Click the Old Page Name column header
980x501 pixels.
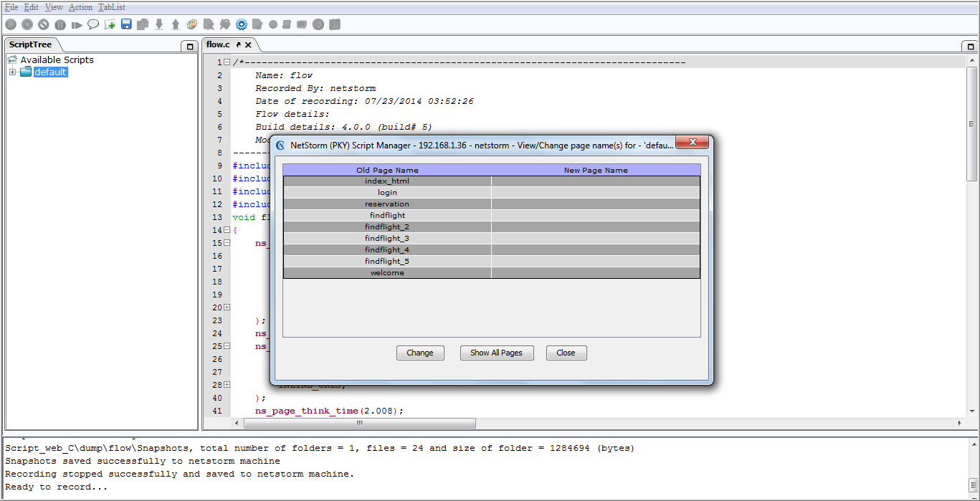[387, 170]
